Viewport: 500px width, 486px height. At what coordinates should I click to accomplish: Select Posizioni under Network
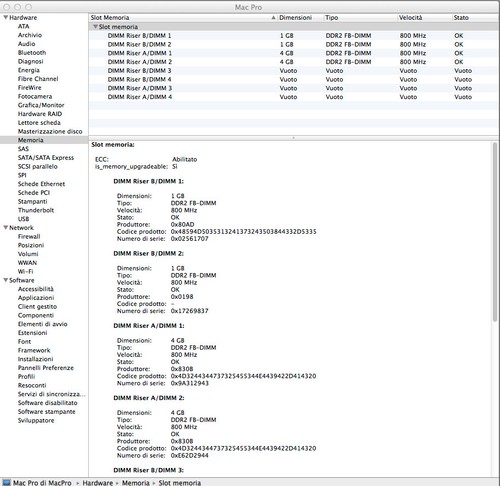31,245
